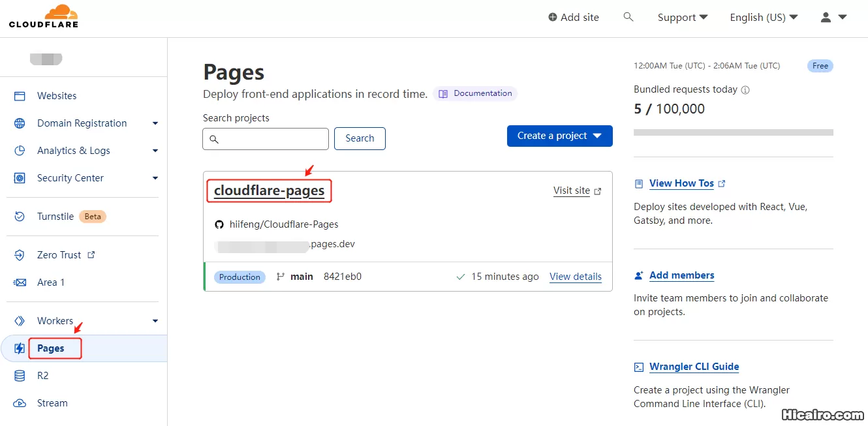The width and height of the screenshot is (868, 426).
Task: Select the Websites sidebar icon
Action: [19, 95]
